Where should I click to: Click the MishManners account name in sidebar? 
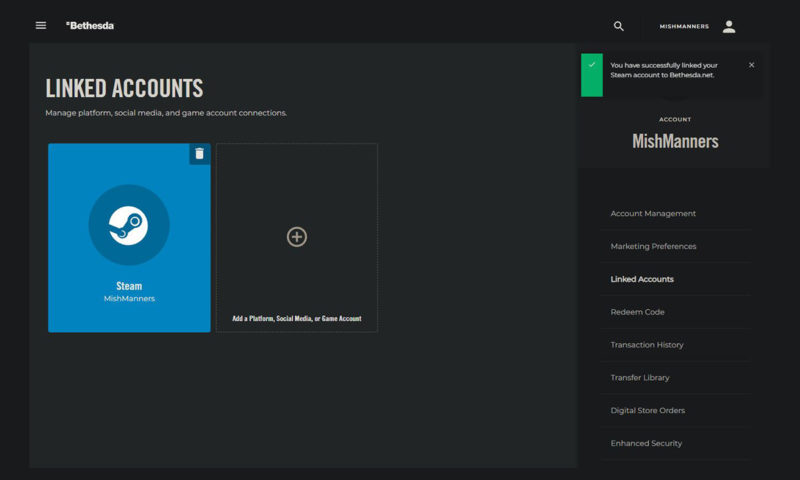[x=675, y=141]
